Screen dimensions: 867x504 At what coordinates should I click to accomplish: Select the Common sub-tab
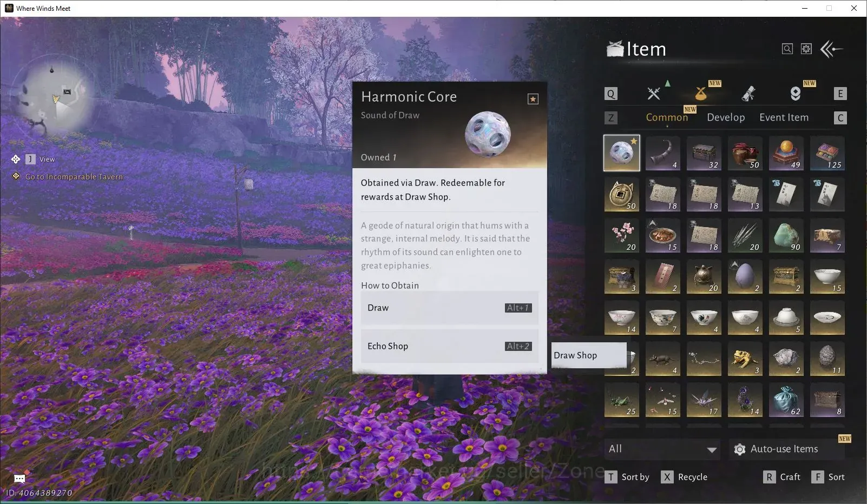click(x=667, y=117)
